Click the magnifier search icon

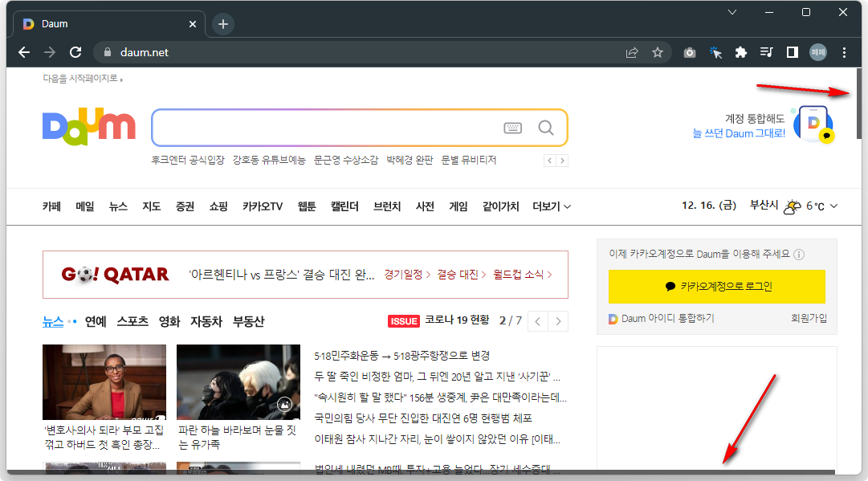(x=546, y=128)
